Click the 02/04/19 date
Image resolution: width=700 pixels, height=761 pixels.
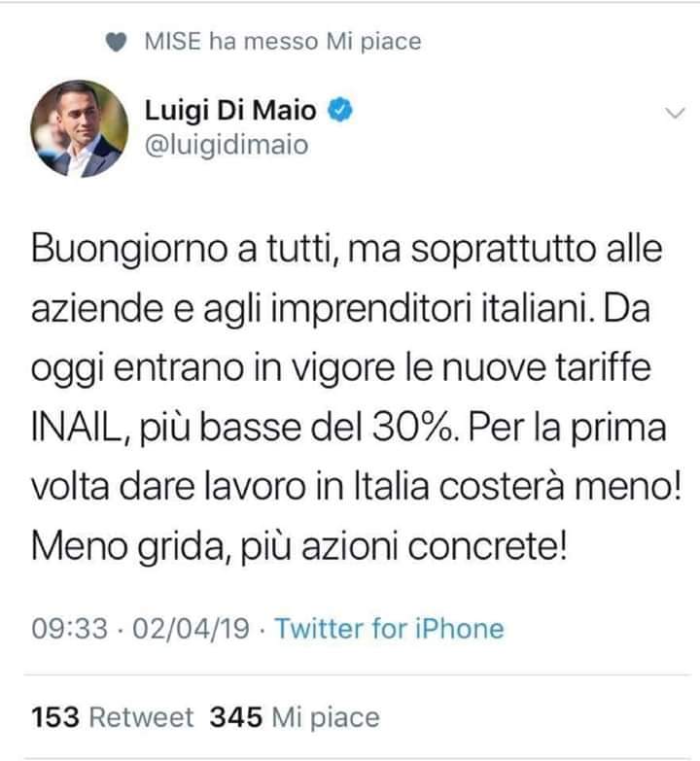(x=192, y=629)
